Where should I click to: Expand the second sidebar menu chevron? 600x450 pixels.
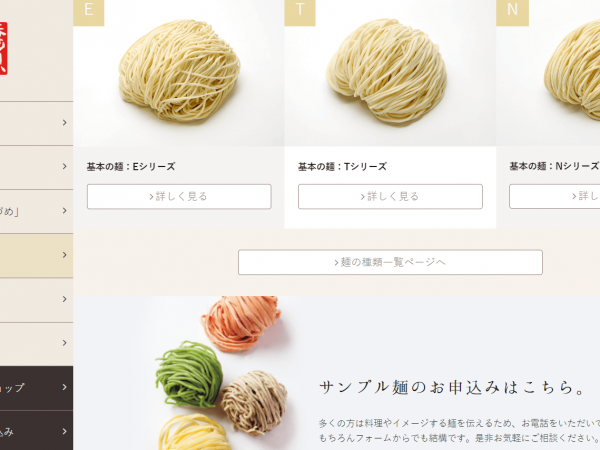coord(65,166)
